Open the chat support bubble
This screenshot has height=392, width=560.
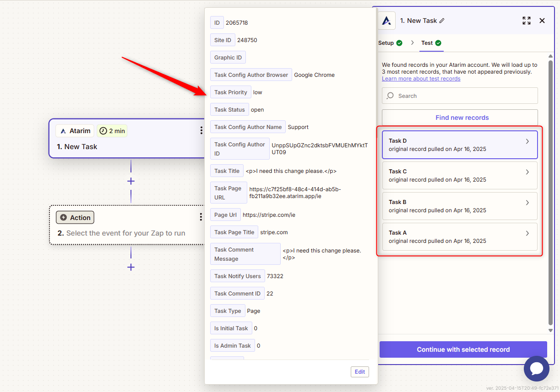536,369
